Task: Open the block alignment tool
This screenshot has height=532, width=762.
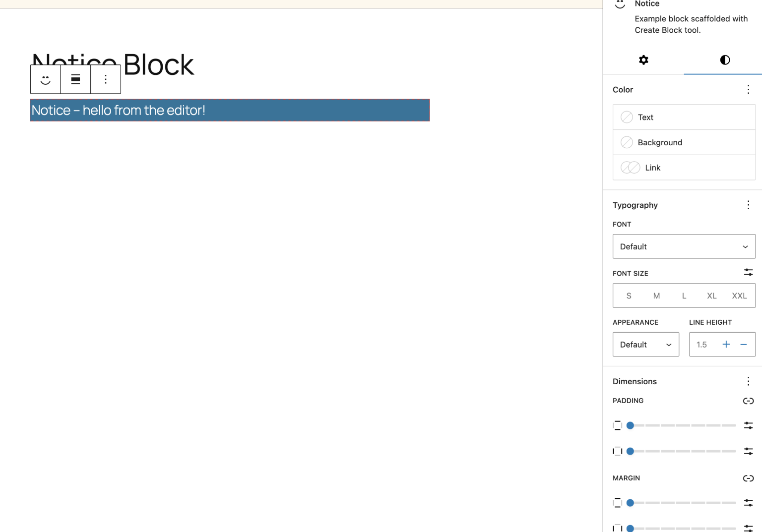Action: pos(75,79)
